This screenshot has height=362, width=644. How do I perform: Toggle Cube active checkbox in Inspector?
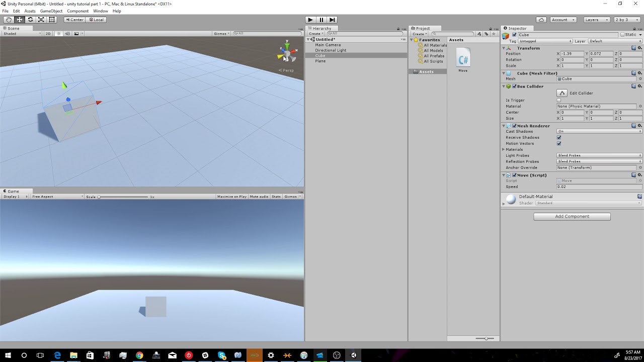pyautogui.click(x=514, y=35)
